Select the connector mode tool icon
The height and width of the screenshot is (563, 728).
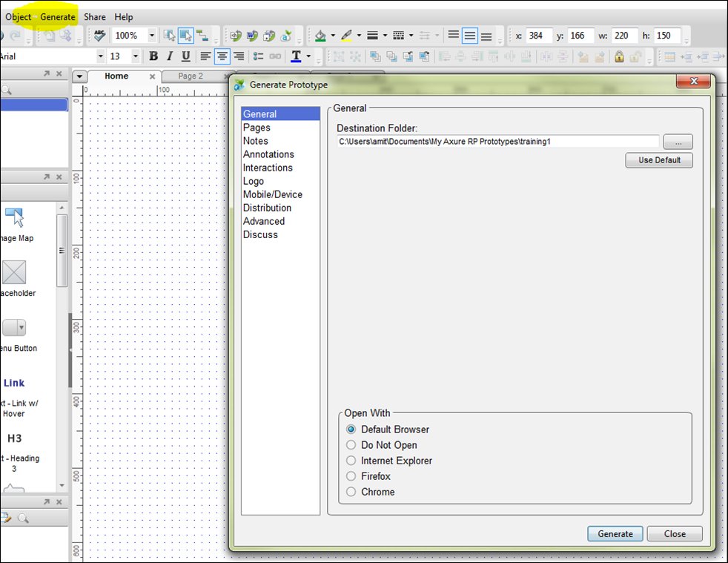[x=201, y=36]
